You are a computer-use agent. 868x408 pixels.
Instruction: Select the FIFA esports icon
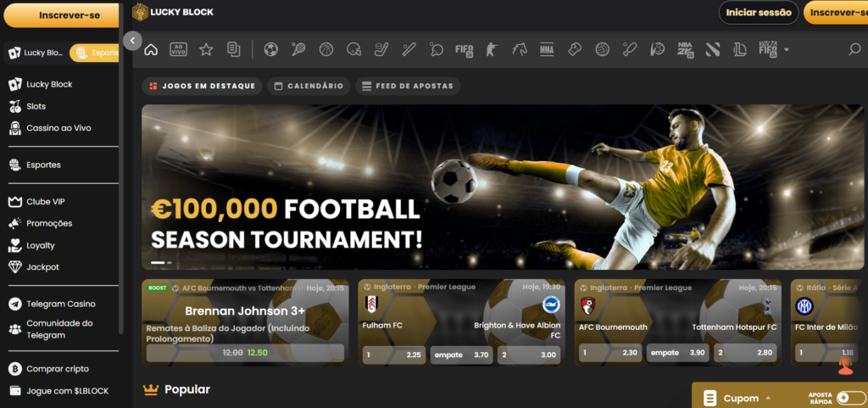coord(464,50)
